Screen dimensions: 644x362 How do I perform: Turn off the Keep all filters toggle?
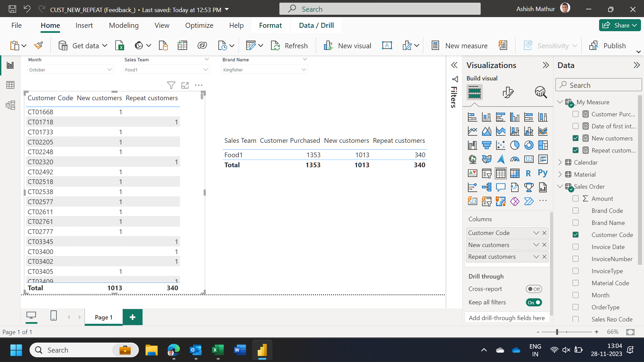tap(534, 302)
